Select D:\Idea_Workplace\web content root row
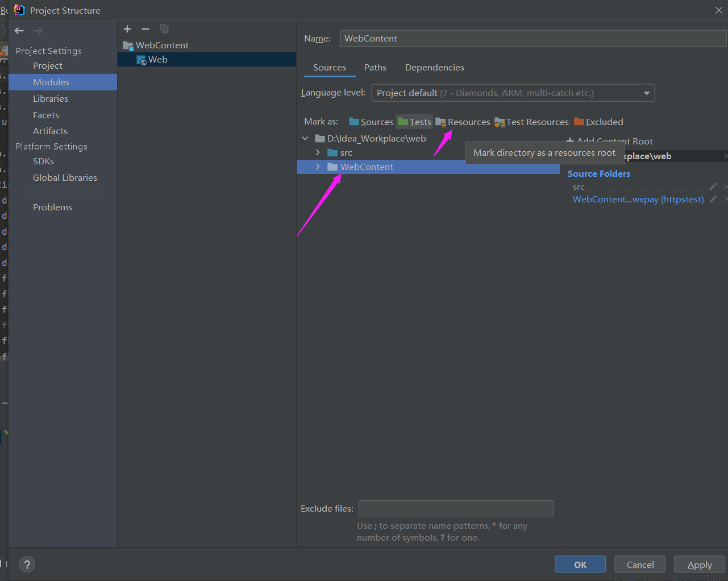 point(428,138)
